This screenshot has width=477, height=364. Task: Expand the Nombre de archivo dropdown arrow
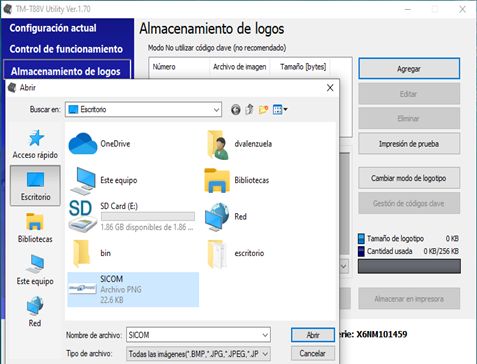pyautogui.click(x=265, y=335)
